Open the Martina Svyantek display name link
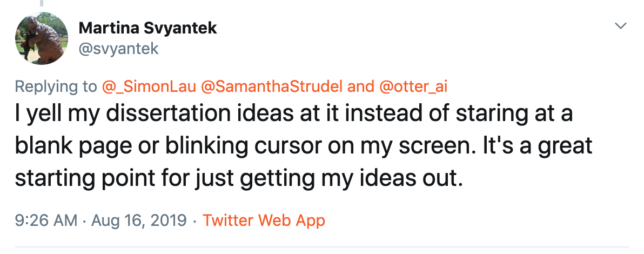The width and height of the screenshot is (644, 254). click(x=148, y=28)
